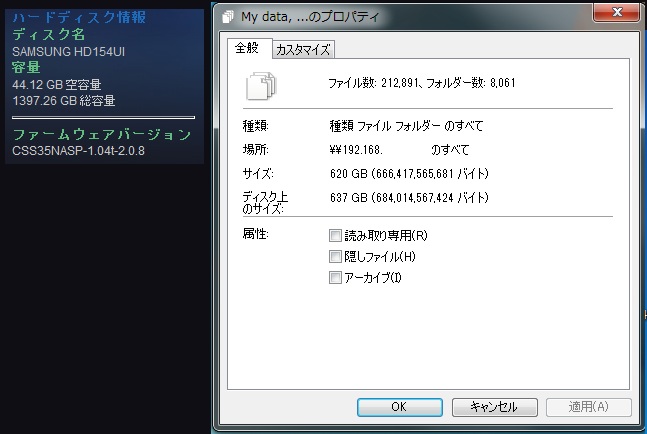This screenshot has height=434, width=647.
Task: Confirm with the OK button
Action: pos(399,407)
